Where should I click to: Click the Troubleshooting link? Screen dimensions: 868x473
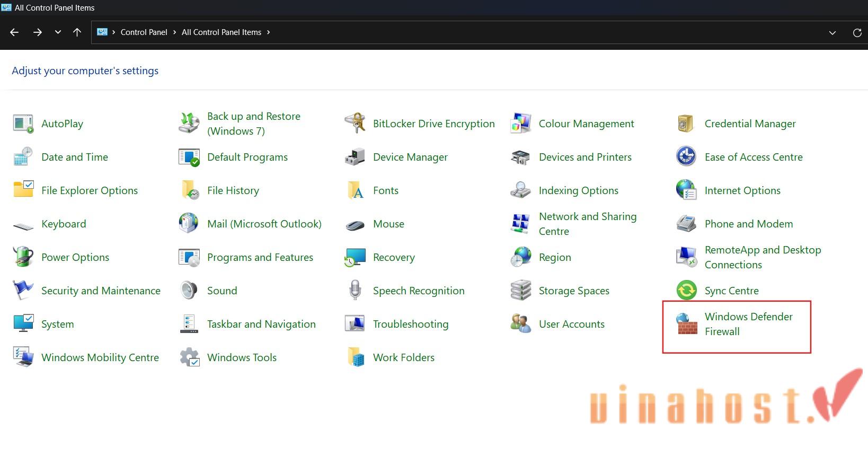click(411, 324)
